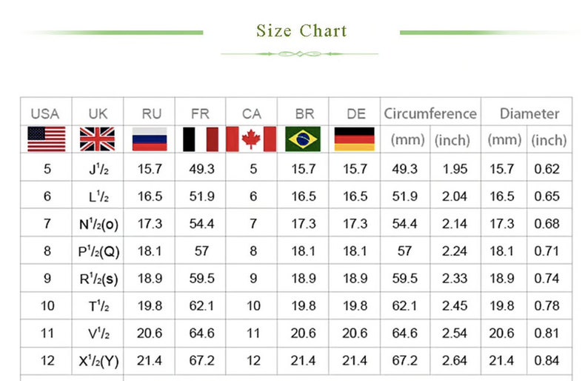Click the French flag icon
This screenshot has height=381, width=588.
pyautogui.click(x=201, y=139)
